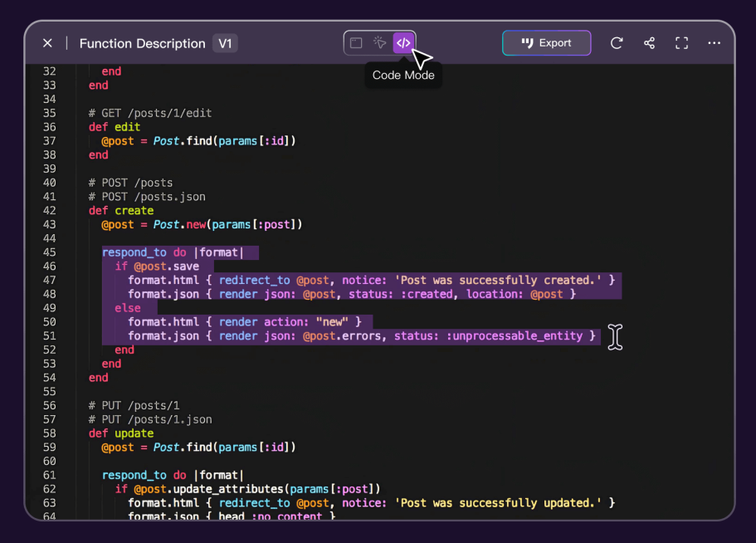Click 'Post was successfully created.' string
The image size is (756, 543).
tap(498, 280)
